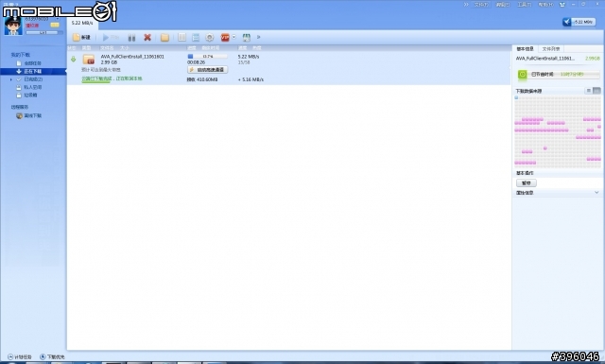Click the double-arrow icon before the menu bar
This screenshot has height=364, width=605.
coord(466,5)
